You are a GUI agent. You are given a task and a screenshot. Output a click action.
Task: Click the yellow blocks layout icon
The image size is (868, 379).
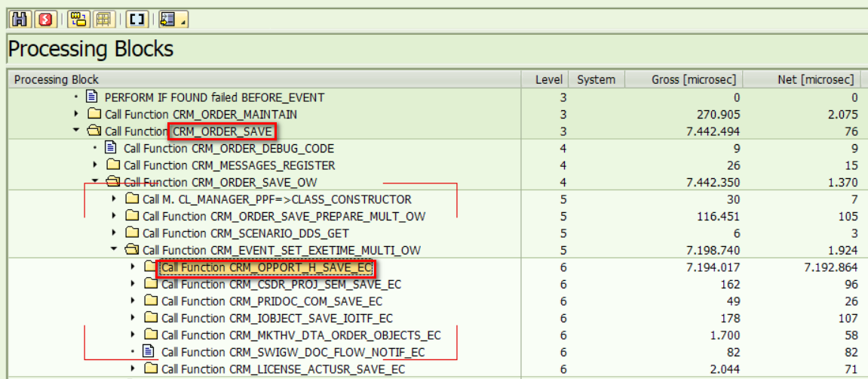[78, 20]
